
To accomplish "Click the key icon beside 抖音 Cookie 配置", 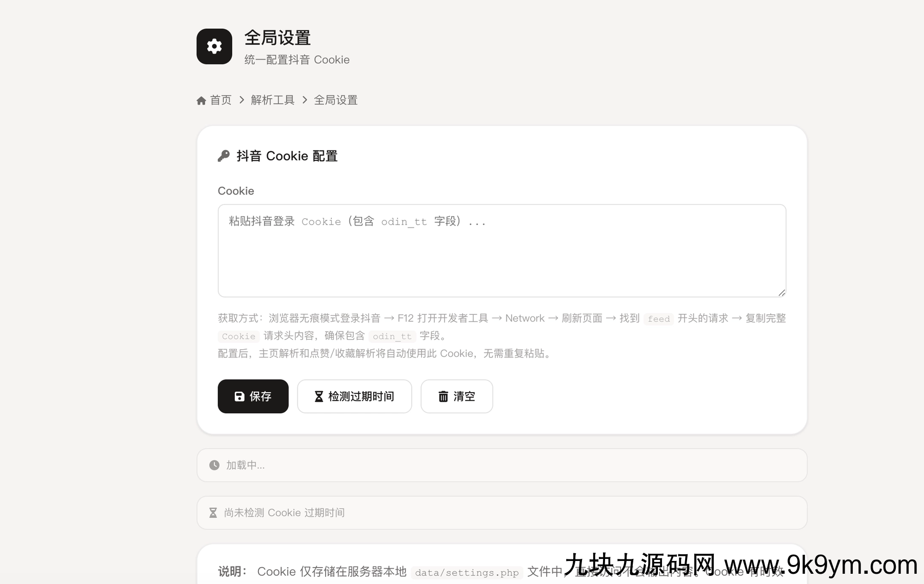I will click(x=224, y=156).
